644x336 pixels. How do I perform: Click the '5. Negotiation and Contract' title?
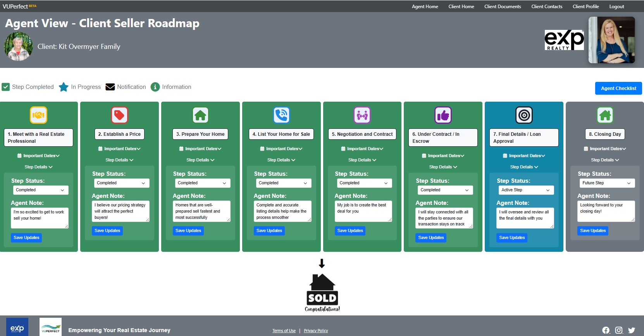click(362, 134)
